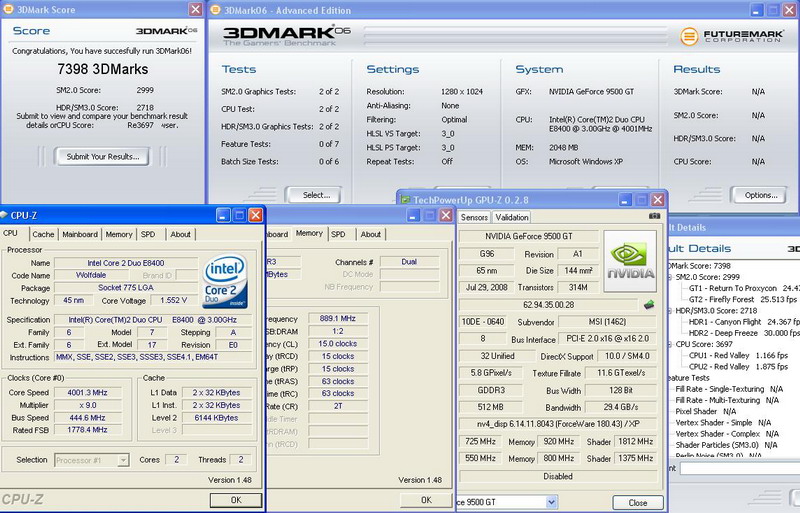Viewport: 800px width, 513px height.
Task: Minimize the GPU-Z window
Action: click(x=626, y=200)
